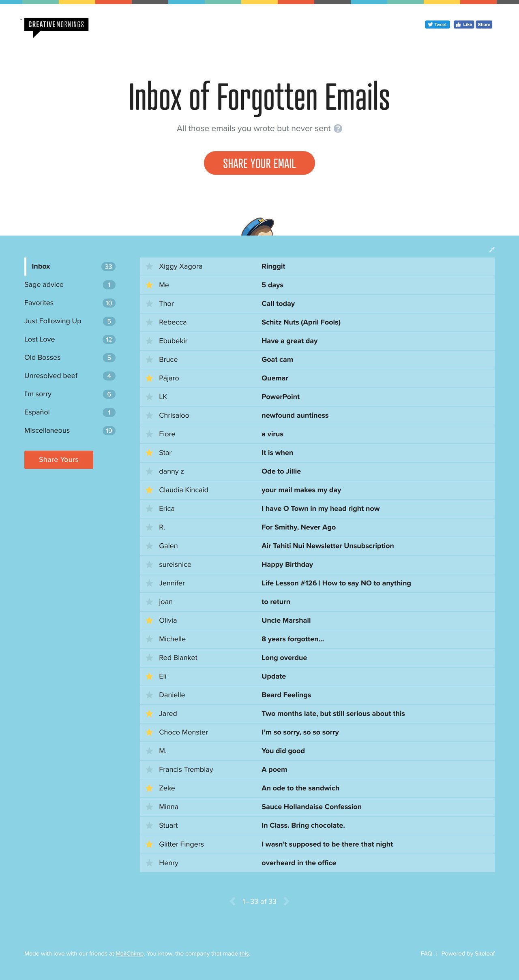Star the Erica email
The height and width of the screenshot is (980, 519).
pyautogui.click(x=149, y=509)
